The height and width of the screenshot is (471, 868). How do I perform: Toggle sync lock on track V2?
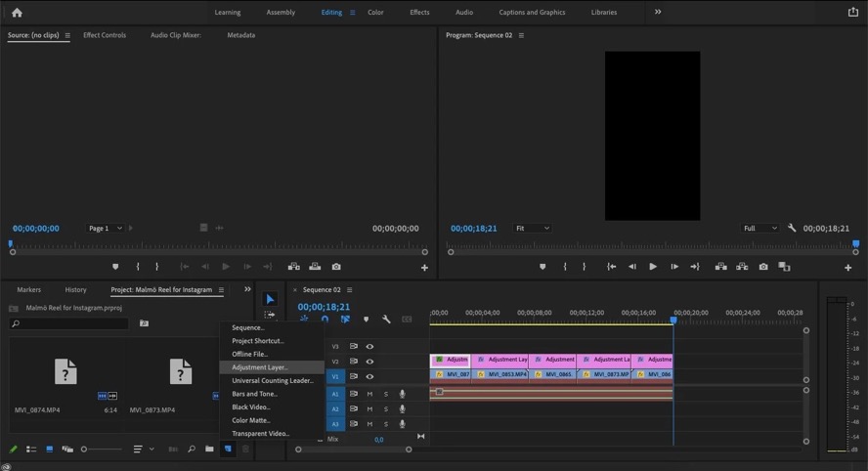[x=353, y=361]
